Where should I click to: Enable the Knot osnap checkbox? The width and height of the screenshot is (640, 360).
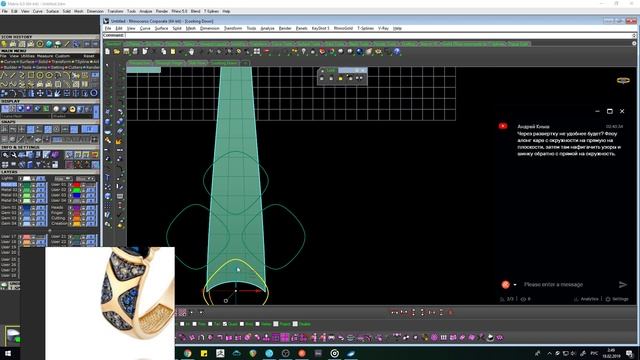(x=242, y=324)
